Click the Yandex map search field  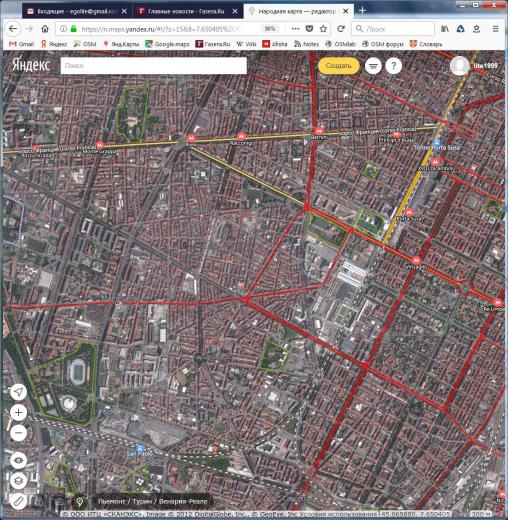[x=154, y=66]
